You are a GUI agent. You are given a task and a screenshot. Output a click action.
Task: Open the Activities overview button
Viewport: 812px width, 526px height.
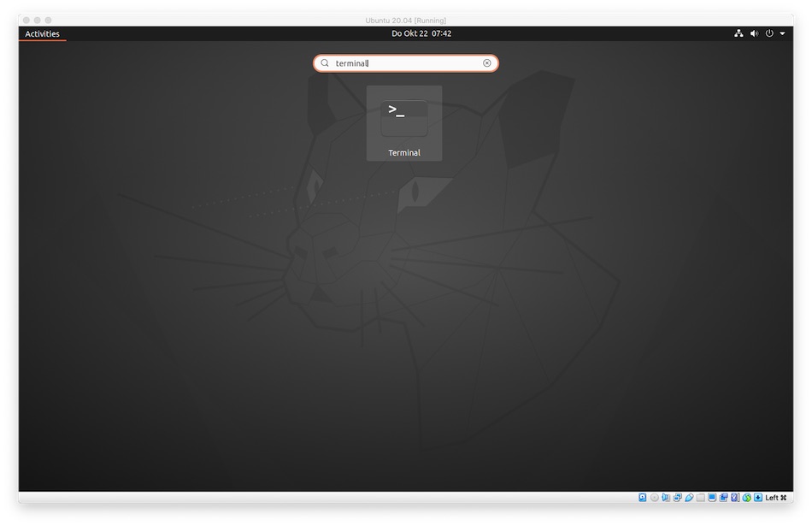[42, 34]
